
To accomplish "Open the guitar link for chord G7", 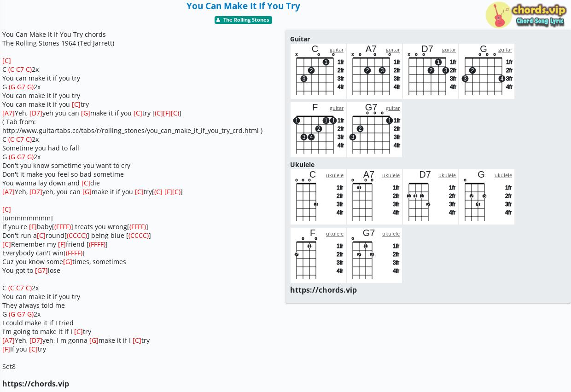I will (393, 108).
